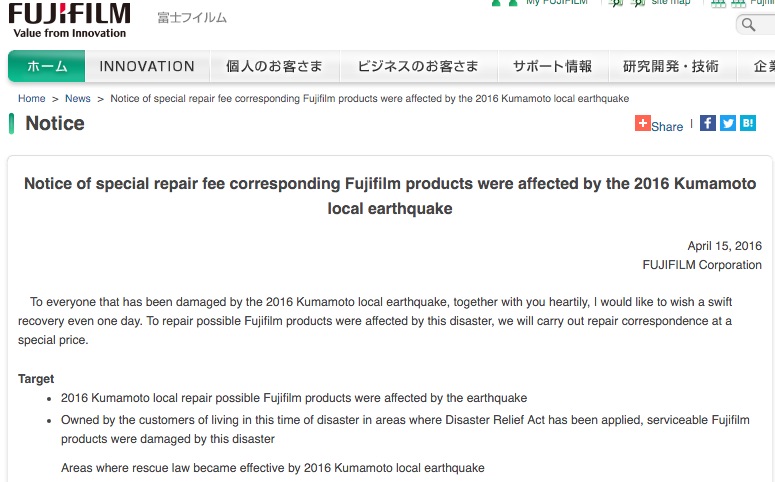Image resolution: width=775 pixels, height=482 pixels.
Task: Go to News breadcrumb link
Action: (x=78, y=98)
